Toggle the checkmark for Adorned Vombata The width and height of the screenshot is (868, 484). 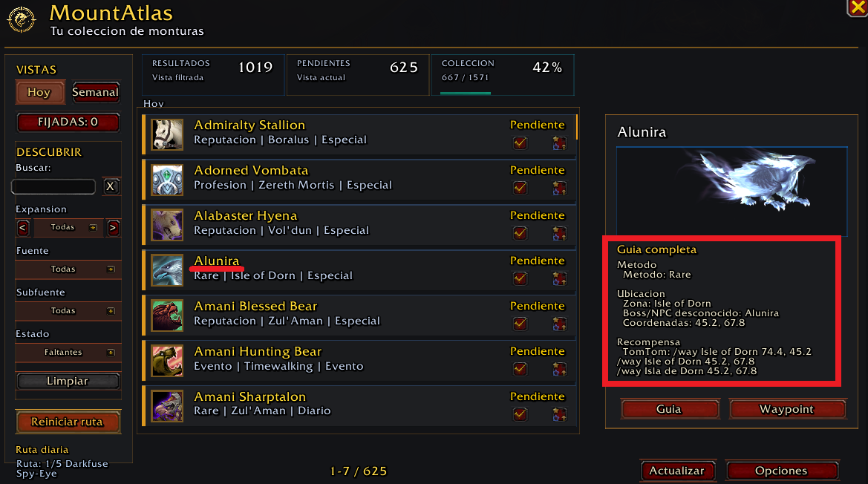pyautogui.click(x=520, y=188)
